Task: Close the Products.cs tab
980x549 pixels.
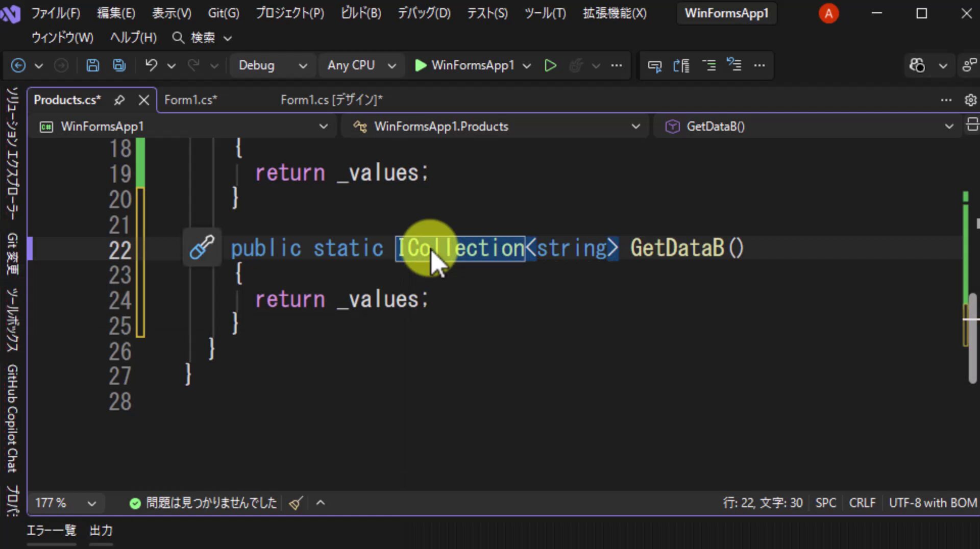Action: (144, 100)
